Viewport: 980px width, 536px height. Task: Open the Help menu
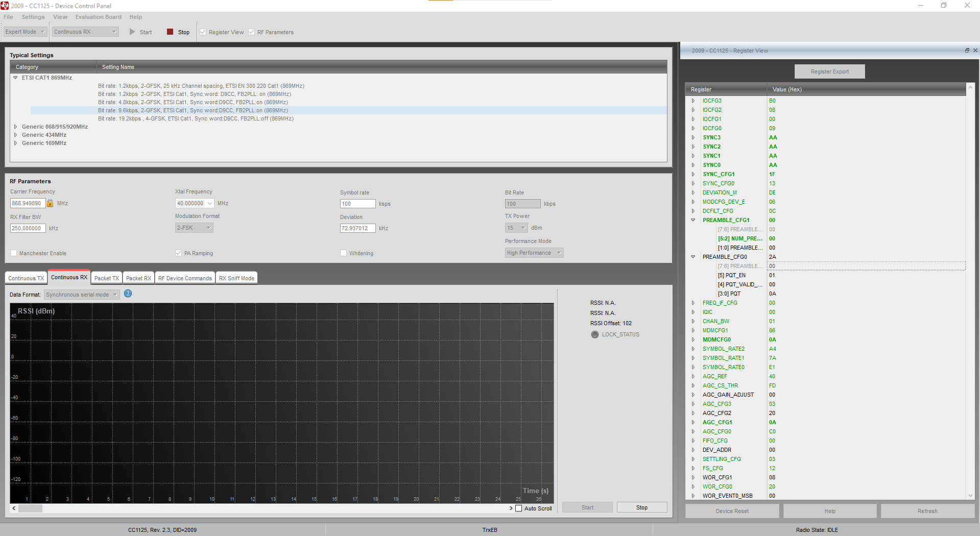coord(136,17)
